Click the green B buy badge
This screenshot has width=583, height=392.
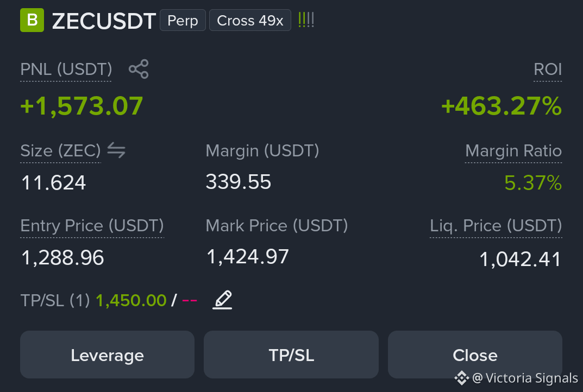[32, 20]
